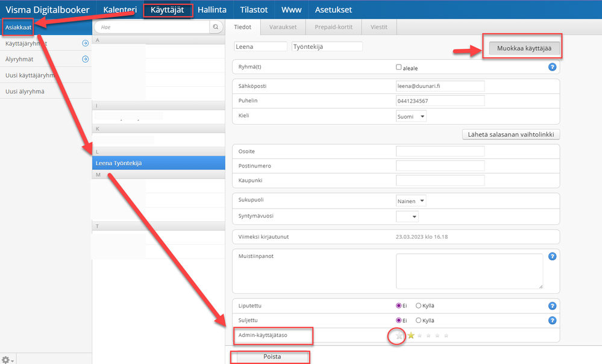Image resolution: width=602 pixels, height=364 pixels.
Task: Show help for the Muistiinpanot field
Action: [x=552, y=257]
